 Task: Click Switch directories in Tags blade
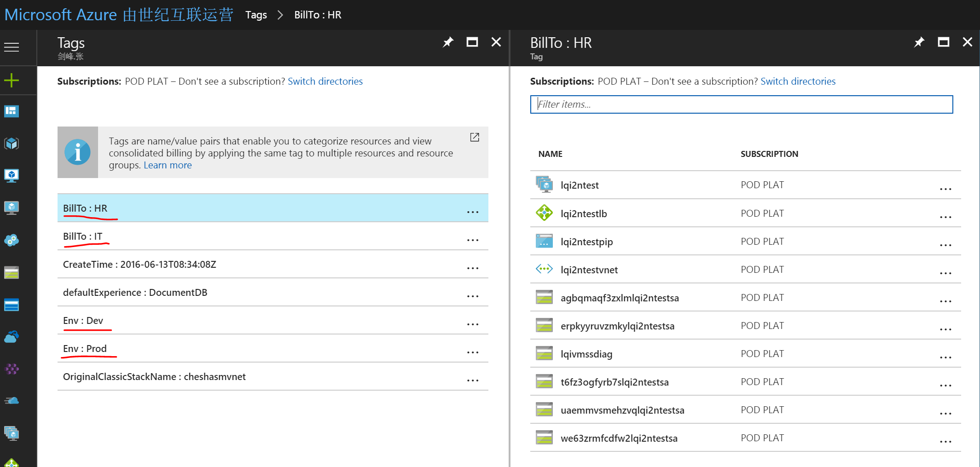325,81
